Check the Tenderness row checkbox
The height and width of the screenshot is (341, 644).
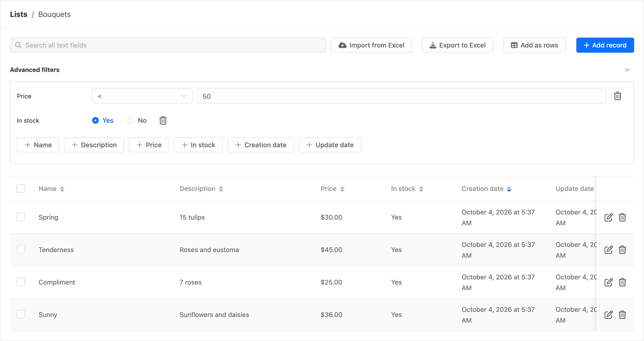pyautogui.click(x=21, y=250)
